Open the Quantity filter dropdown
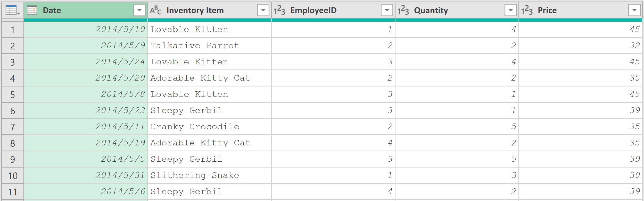Viewport: 644px width, 201px height. (x=510, y=10)
